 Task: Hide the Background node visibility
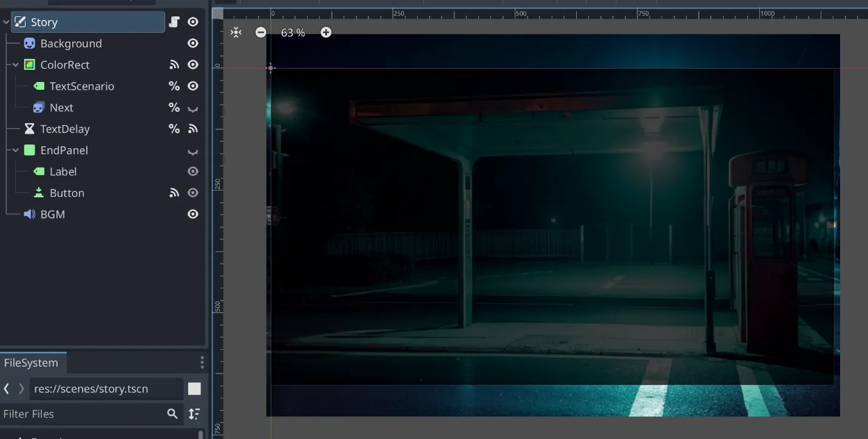coord(193,44)
